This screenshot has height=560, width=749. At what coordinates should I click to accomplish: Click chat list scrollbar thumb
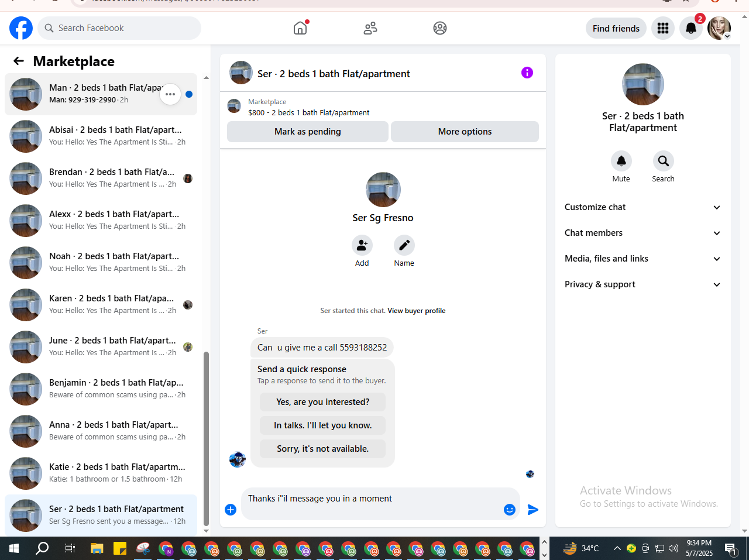point(206,439)
